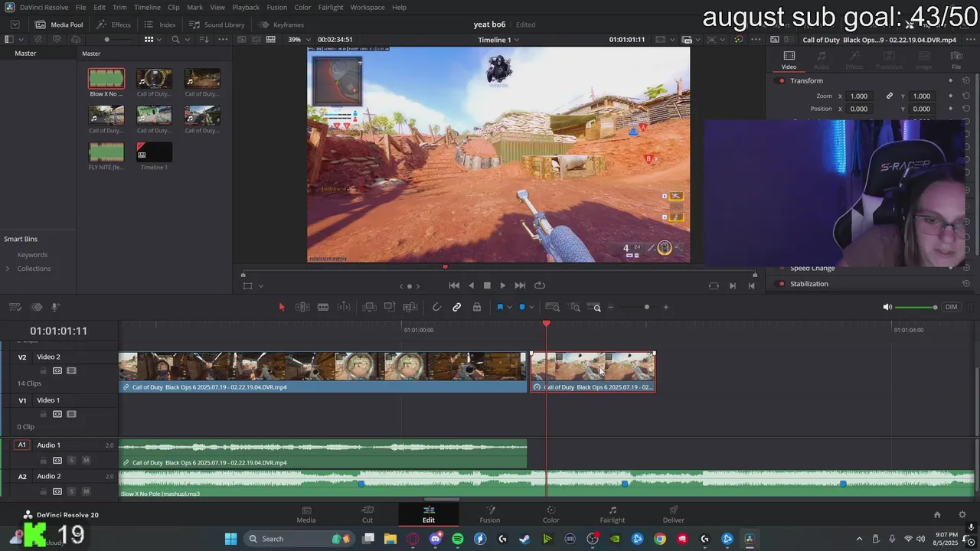Add a blue marker at playhead
Image resolution: width=980 pixels, height=551 pixels.
pos(522,307)
